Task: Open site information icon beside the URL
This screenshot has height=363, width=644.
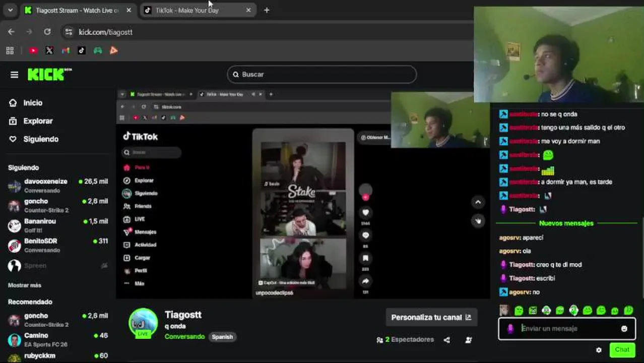Action: [x=69, y=32]
